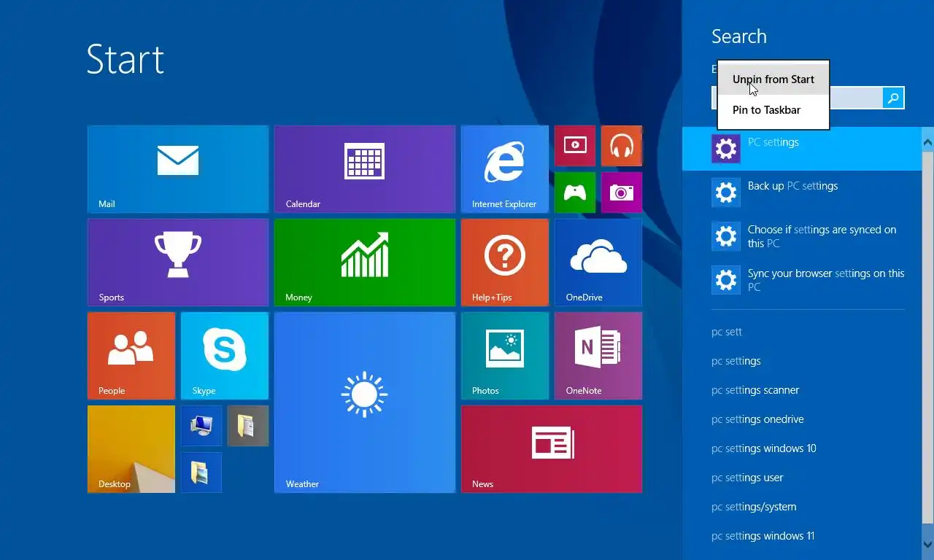
Task: Click inside the search text box
Action: tap(856, 98)
